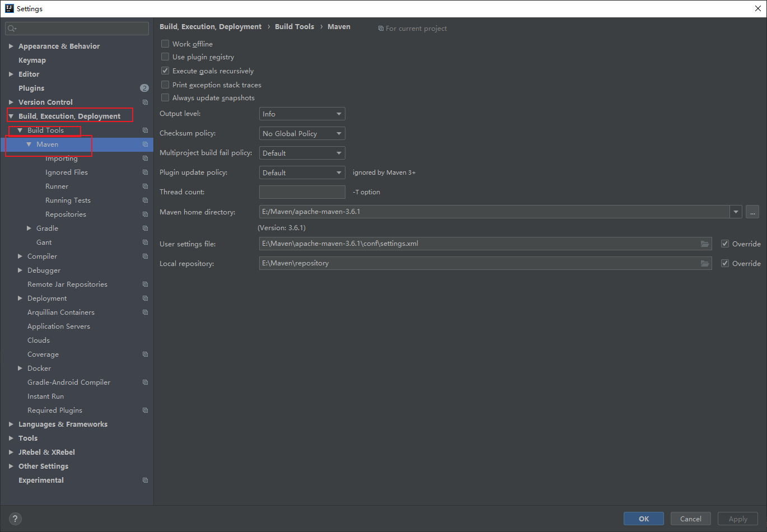Click the OK button

point(644,519)
